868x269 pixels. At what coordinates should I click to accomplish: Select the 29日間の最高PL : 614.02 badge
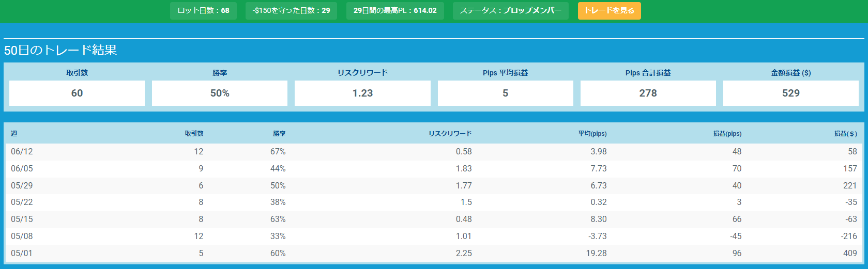[x=395, y=11]
